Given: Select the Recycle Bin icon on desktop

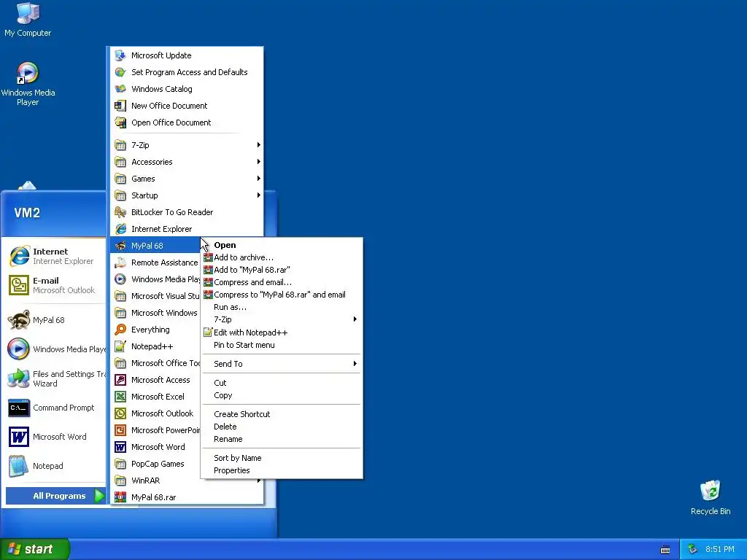Looking at the screenshot, I should (711, 497).
